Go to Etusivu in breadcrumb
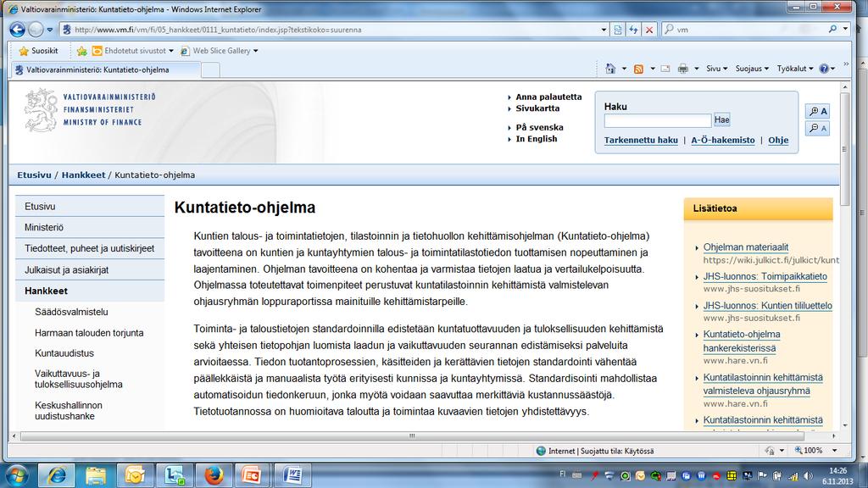 (x=34, y=175)
